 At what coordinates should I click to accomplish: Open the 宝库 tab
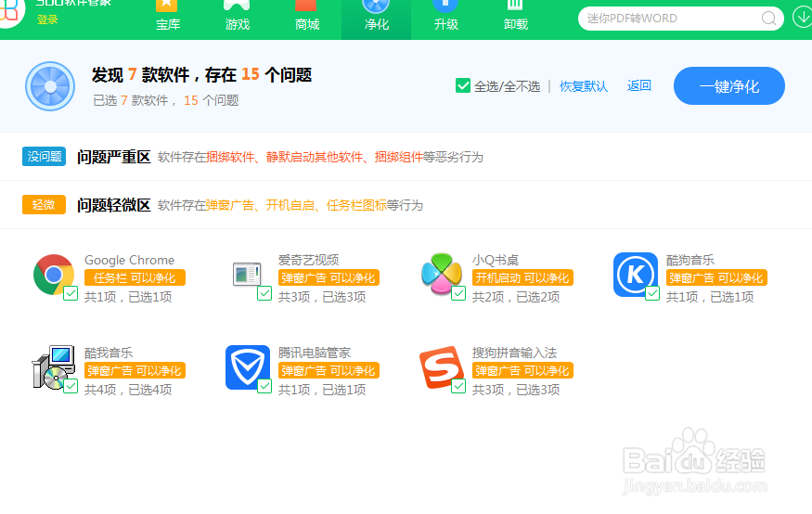coord(168,17)
